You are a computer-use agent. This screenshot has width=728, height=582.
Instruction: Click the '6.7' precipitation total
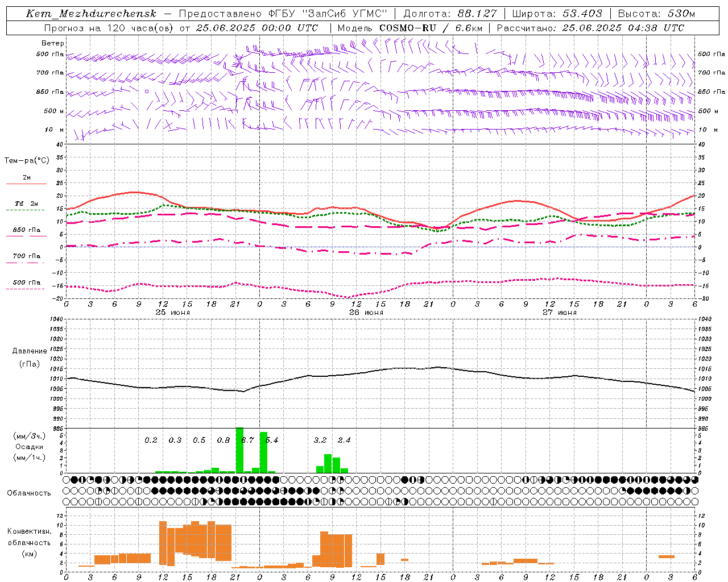point(247,440)
